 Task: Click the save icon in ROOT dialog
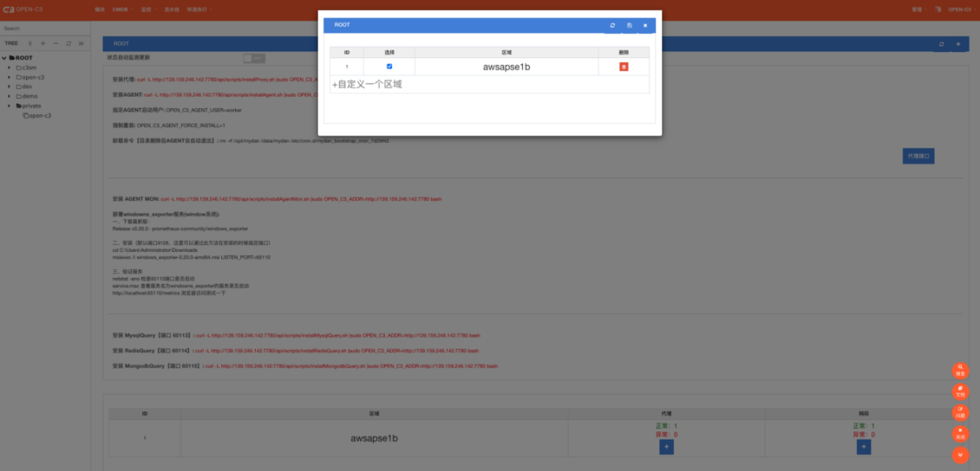click(x=629, y=25)
